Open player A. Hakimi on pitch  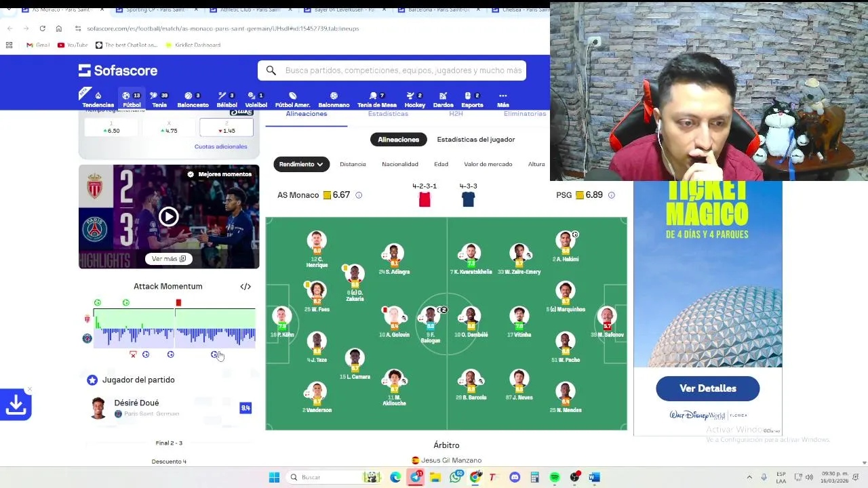point(566,247)
